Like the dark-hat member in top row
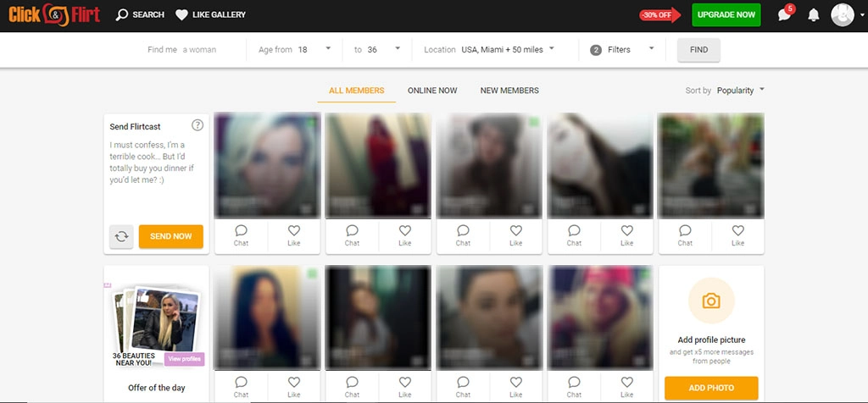This screenshot has width=868, height=403. [x=516, y=235]
